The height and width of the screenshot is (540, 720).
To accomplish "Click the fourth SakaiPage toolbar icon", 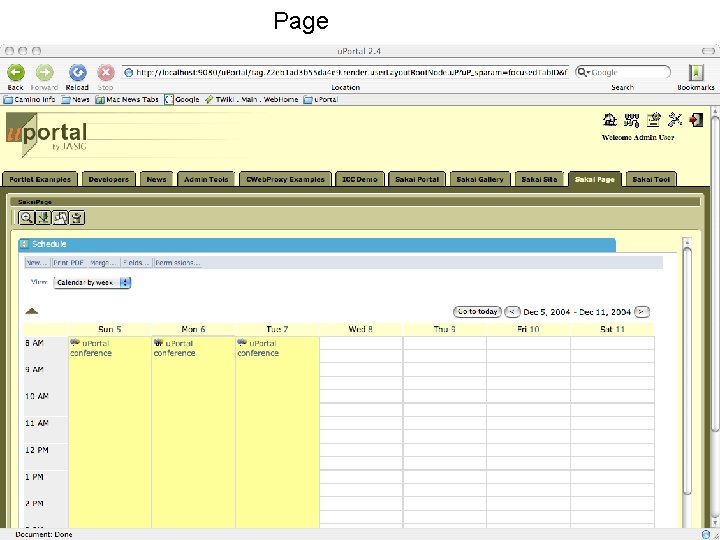I will 77,218.
